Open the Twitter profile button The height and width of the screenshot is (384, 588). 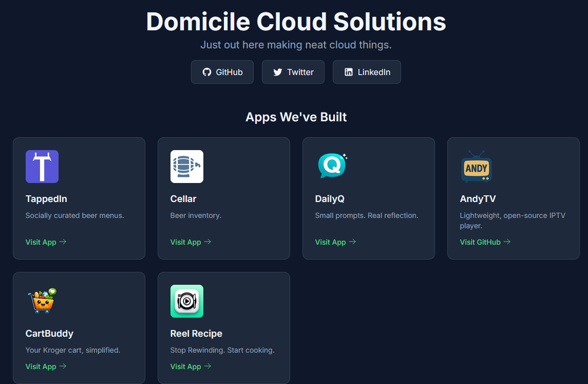point(293,72)
